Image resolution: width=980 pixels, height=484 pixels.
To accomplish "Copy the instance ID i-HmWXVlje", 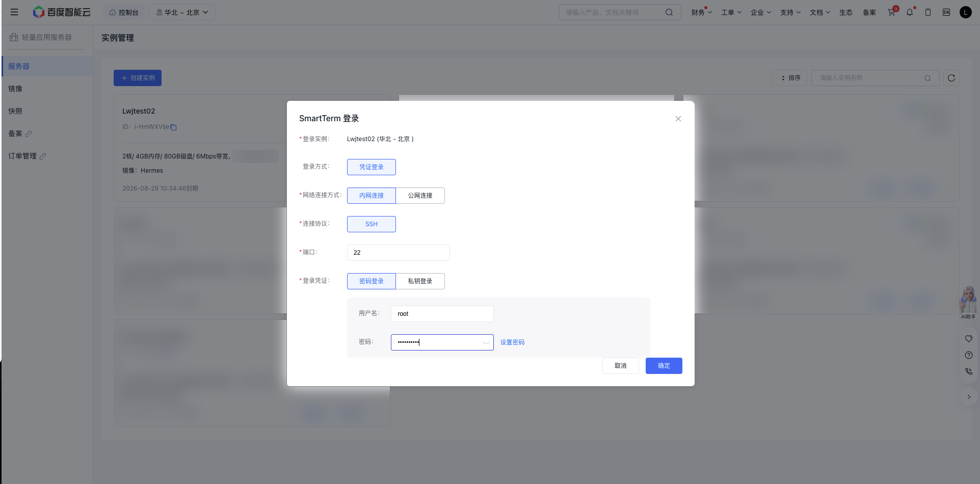I will pyautogui.click(x=173, y=127).
